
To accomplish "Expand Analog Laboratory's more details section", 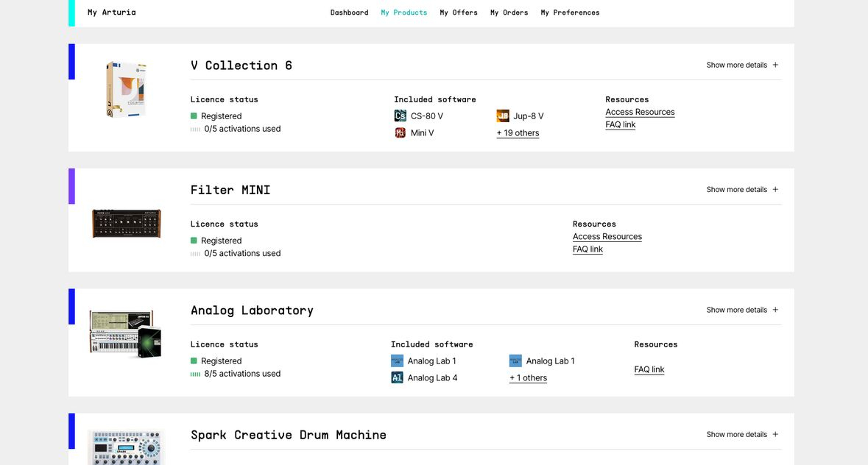I will click(x=742, y=310).
